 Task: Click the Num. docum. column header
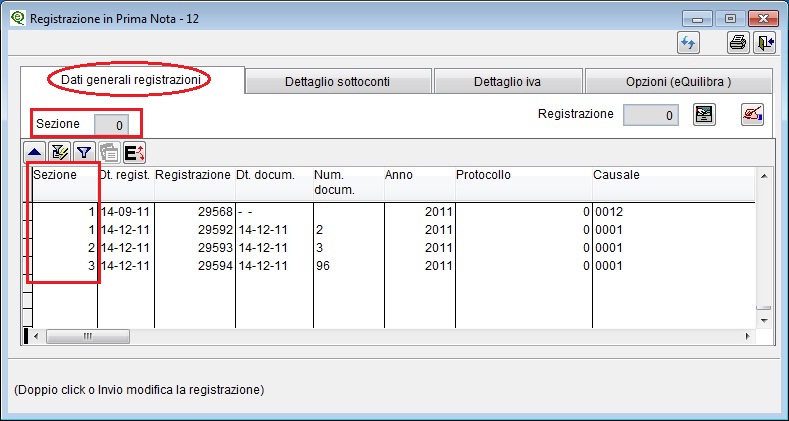[x=349, y=183]
